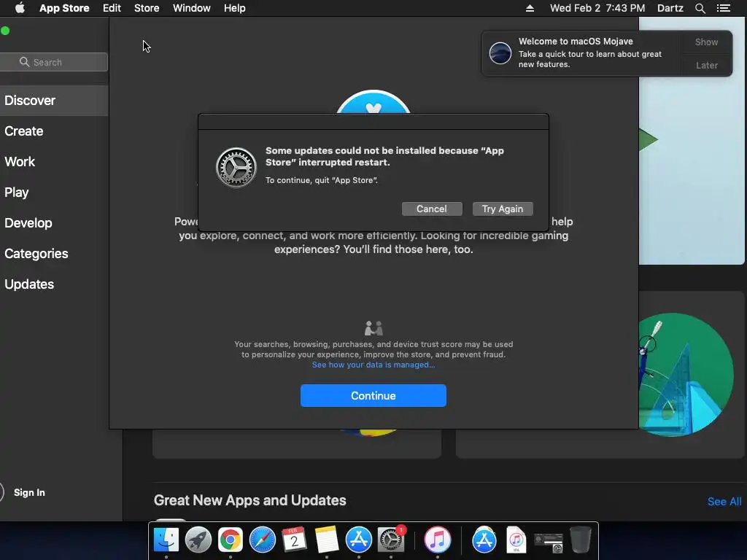This screenshot has width=747, height=560.
Task: Open Spotlight search in menu bar
Action: 700,8
